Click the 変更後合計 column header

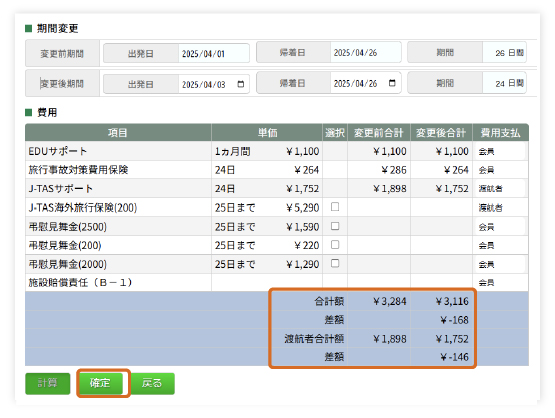click(441, 133)
